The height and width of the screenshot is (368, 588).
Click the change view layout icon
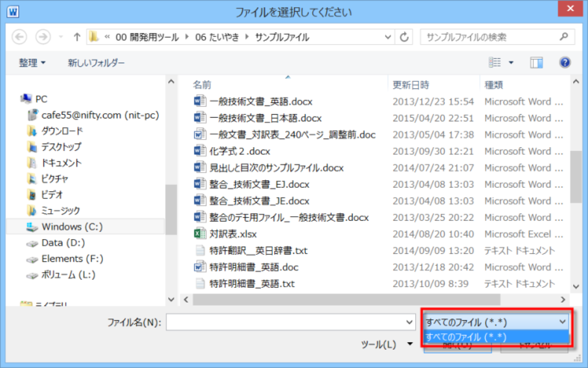click(495, 62)
